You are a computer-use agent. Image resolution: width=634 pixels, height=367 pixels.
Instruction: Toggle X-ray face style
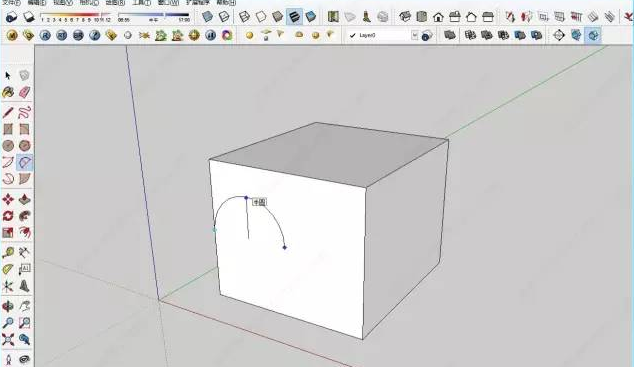[207, 17]
